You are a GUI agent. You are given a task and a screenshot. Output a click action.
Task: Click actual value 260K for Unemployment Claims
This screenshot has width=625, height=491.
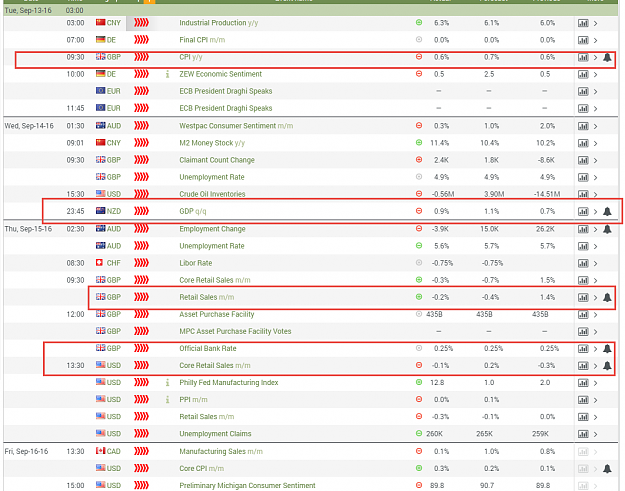pyautogui.click(x=434, y=434)
